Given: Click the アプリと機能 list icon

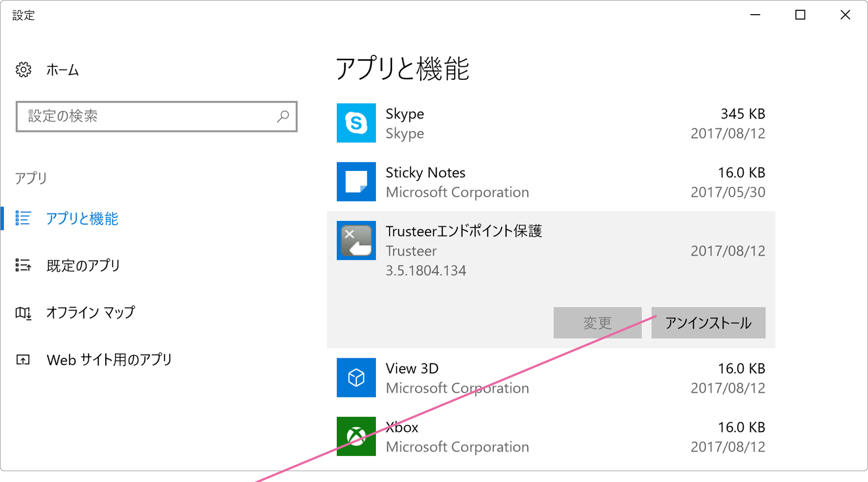Looking at the screenshot, I should point(23,218).
